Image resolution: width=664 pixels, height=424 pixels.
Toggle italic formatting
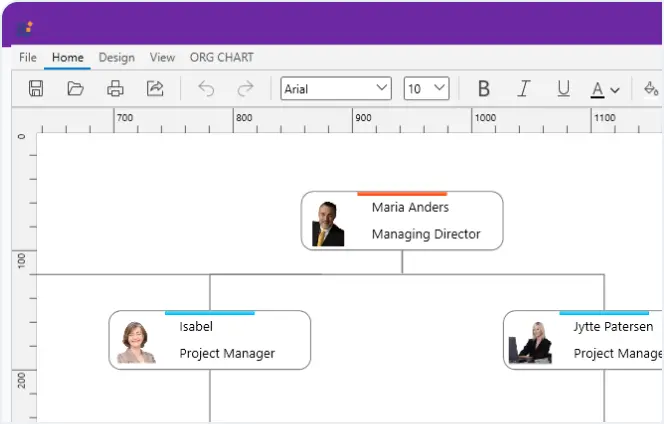[523, 88]
